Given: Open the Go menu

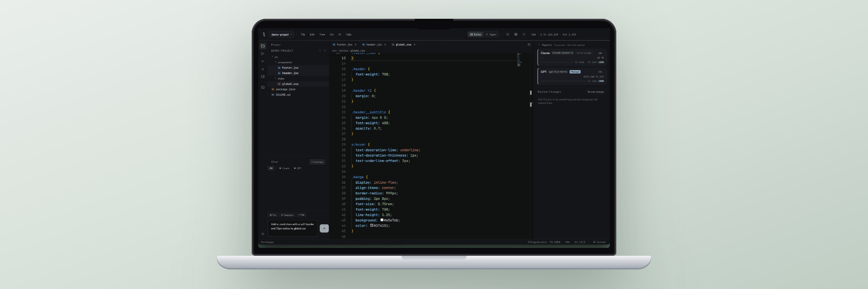Looking at the screenshot, I should pyautogui.click(x=332, y=34).
